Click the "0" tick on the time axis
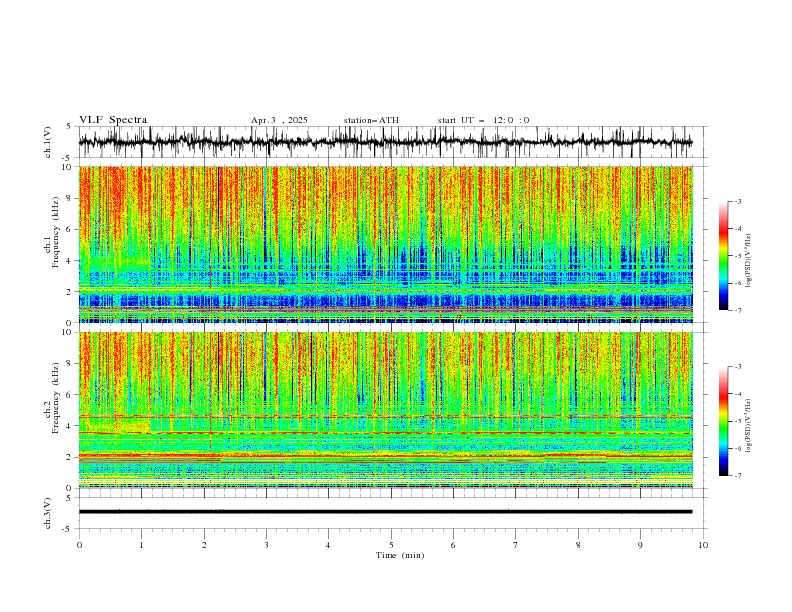The height and width of the screenshot is (612, 792). coord(79,545)
